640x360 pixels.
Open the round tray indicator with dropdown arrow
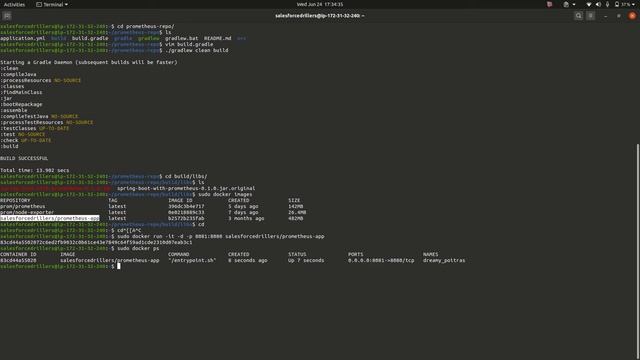click(569, 4)
